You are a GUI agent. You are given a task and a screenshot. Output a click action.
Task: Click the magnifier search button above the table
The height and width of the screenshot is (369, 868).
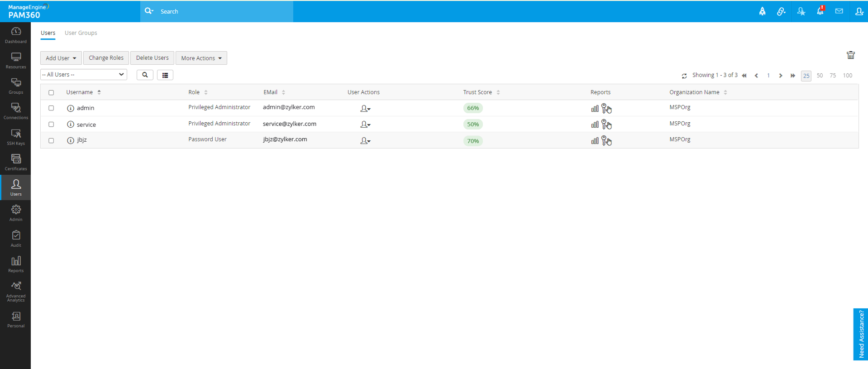click(145, 75)
